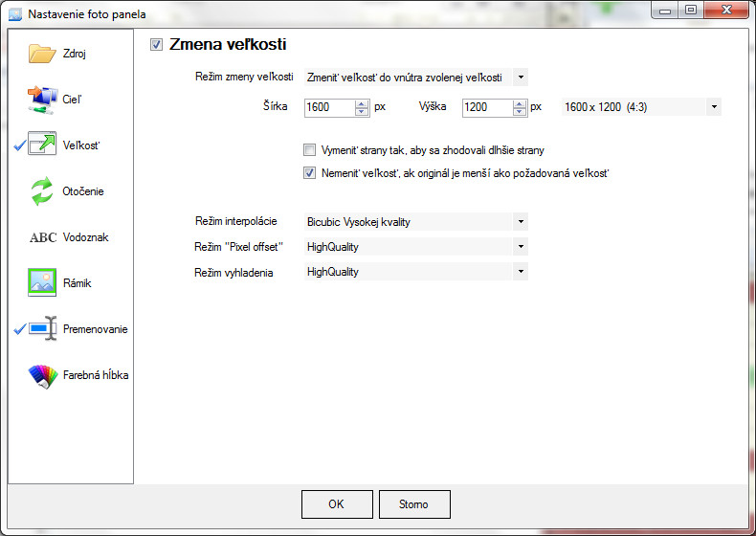Open the Vodoznak settings

86,237
